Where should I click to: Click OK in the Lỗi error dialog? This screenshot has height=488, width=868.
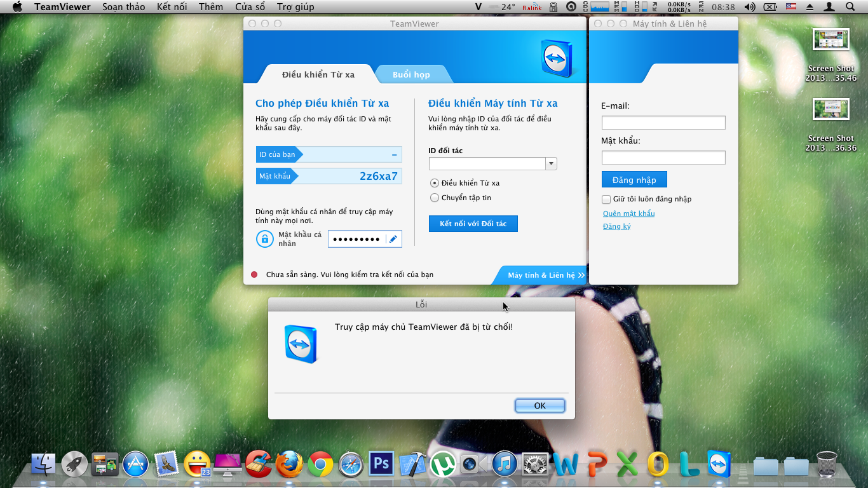tap(539, 405)
